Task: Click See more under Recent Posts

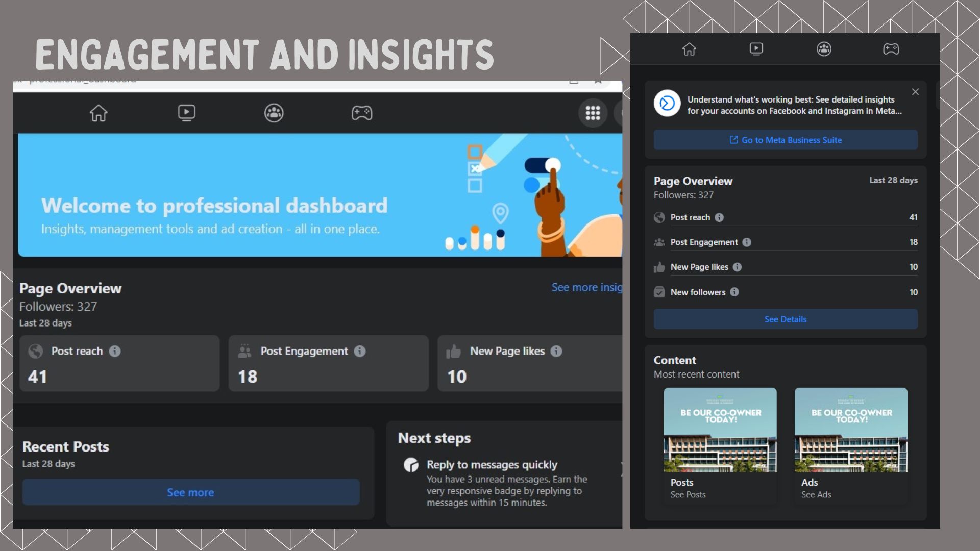Action: [190, 492]
